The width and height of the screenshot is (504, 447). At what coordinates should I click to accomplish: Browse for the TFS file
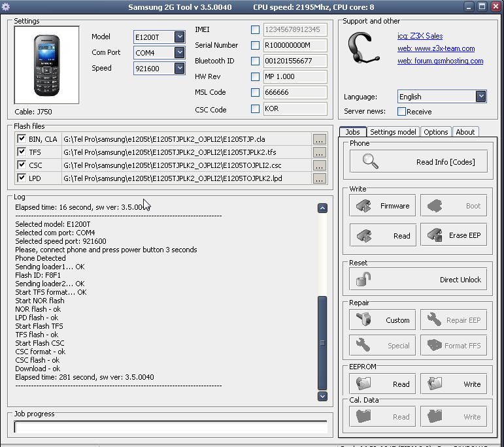point(319,152)
